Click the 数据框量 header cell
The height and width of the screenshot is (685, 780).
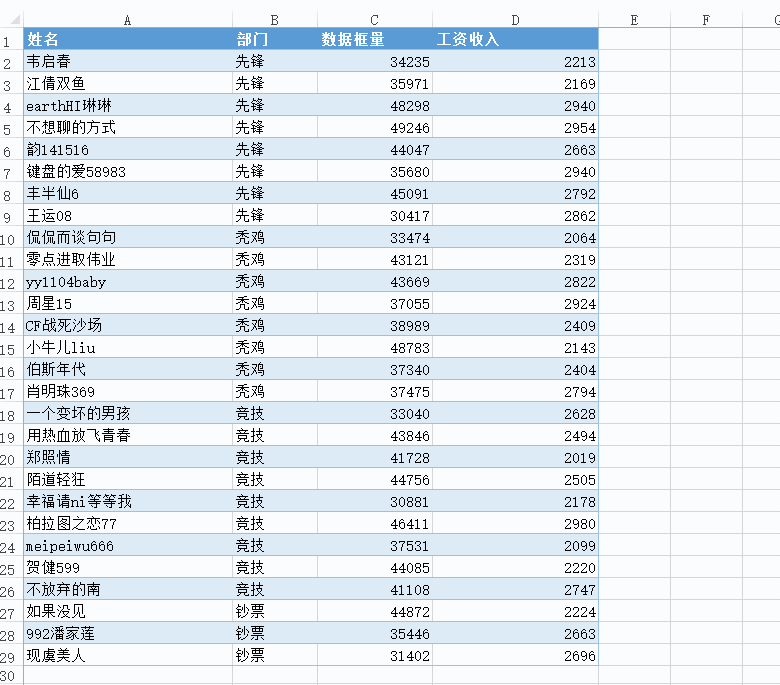tap(375, 39)
